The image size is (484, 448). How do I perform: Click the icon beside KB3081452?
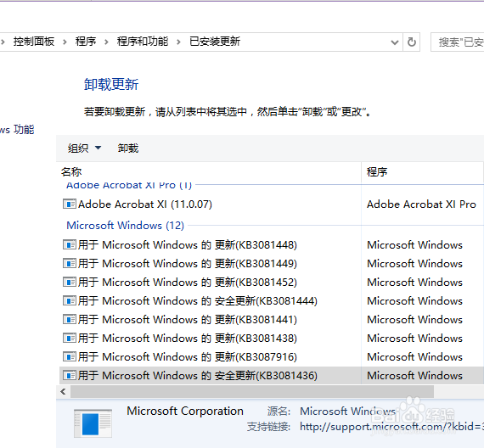tap(70, 282)
